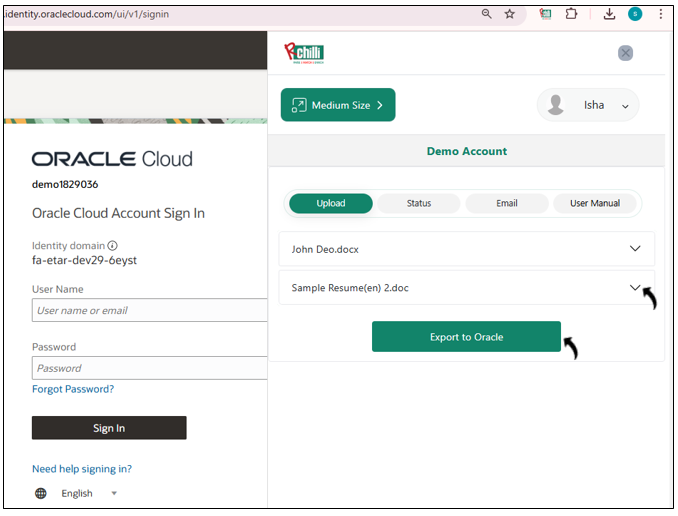The width and height of the screenshot is (678, 516).
Task: Open the browser extensions puzzle icon
Action: pos(572,14)
